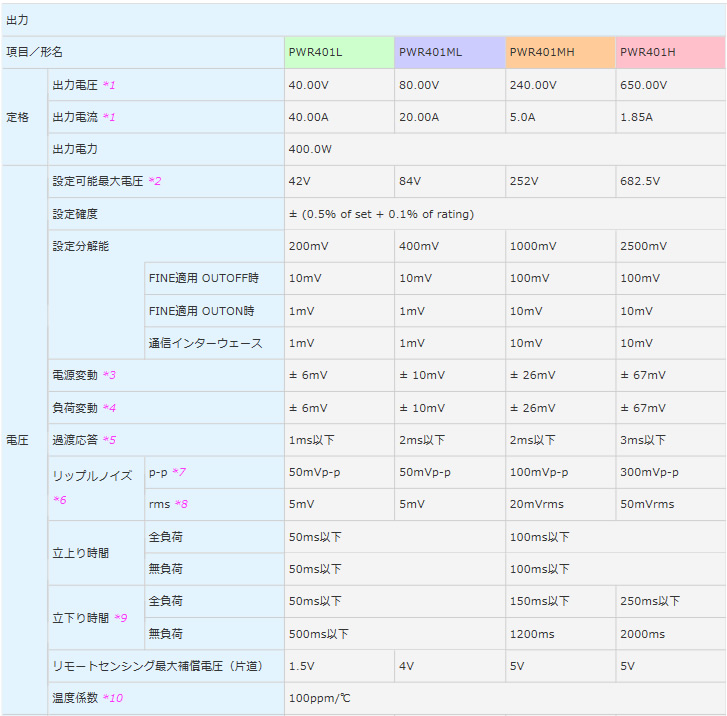Click the 5.0A output current cell
Image resolution: width=727 pixels, height=716 pixels.
tap(561, 117)
